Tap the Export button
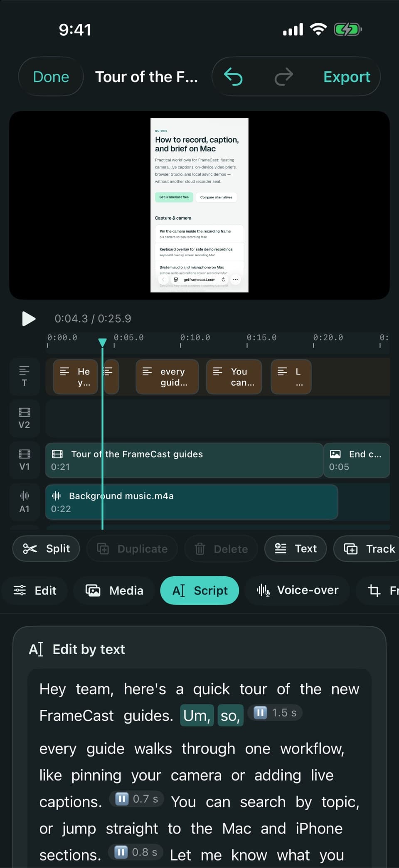Image resolution: width=399 pixels, height=868 pixels. 347,77
